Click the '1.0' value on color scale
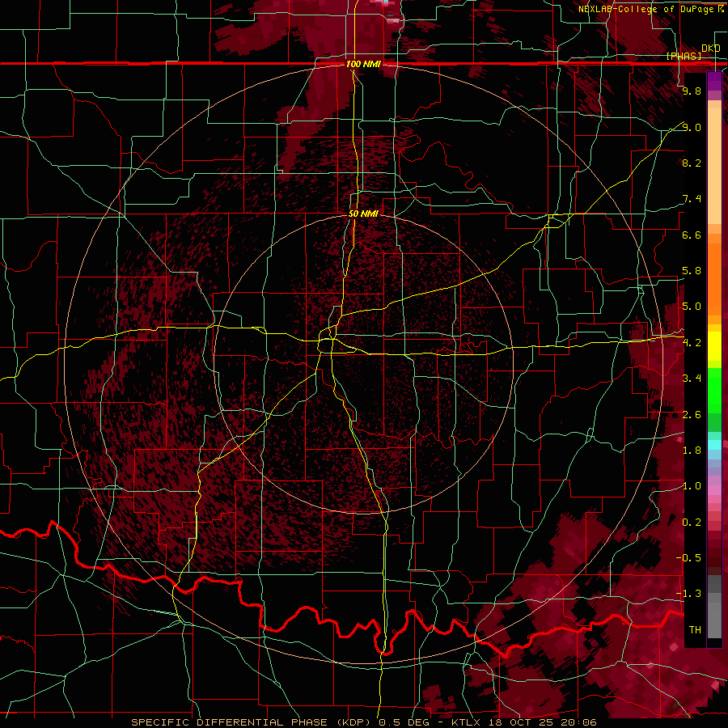 [692, 486]
